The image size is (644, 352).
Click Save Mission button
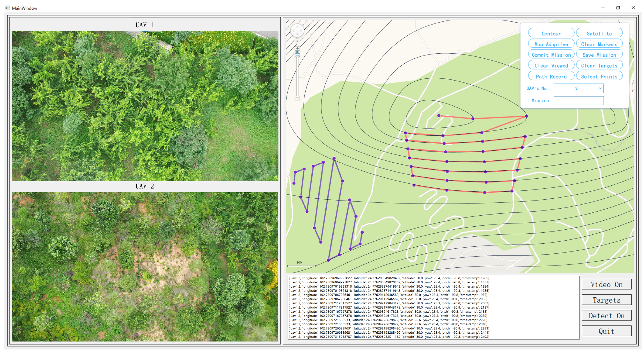click(x=599, y=55)
